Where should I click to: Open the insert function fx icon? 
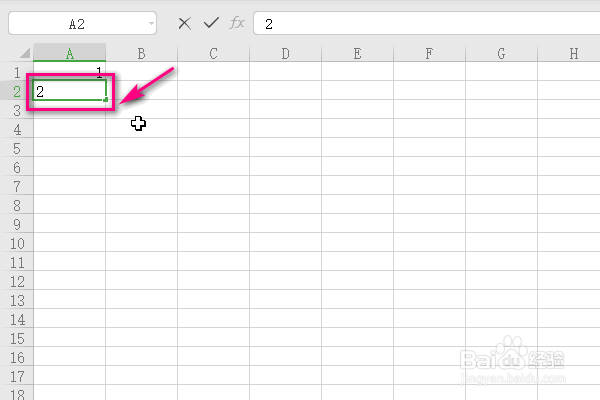coord(237,23)
